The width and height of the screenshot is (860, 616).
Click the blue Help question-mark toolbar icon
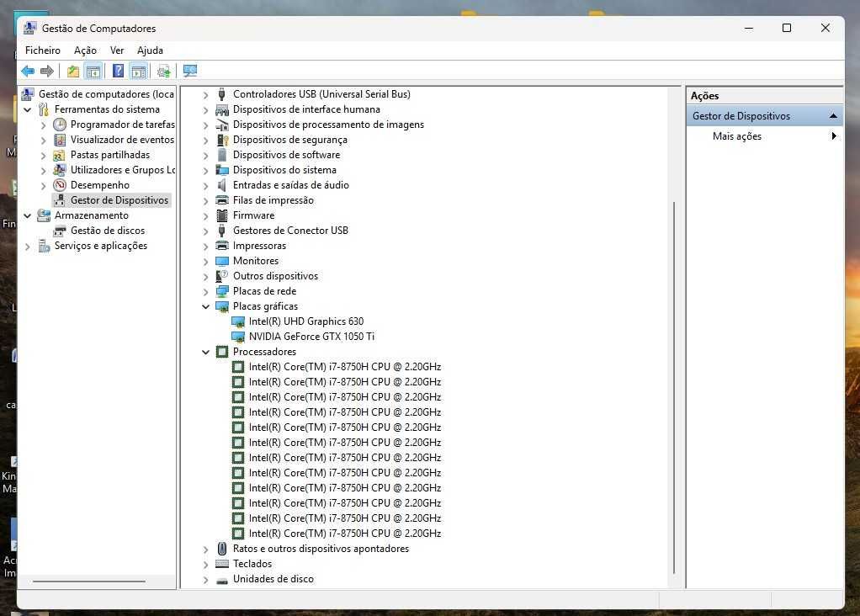118,71
